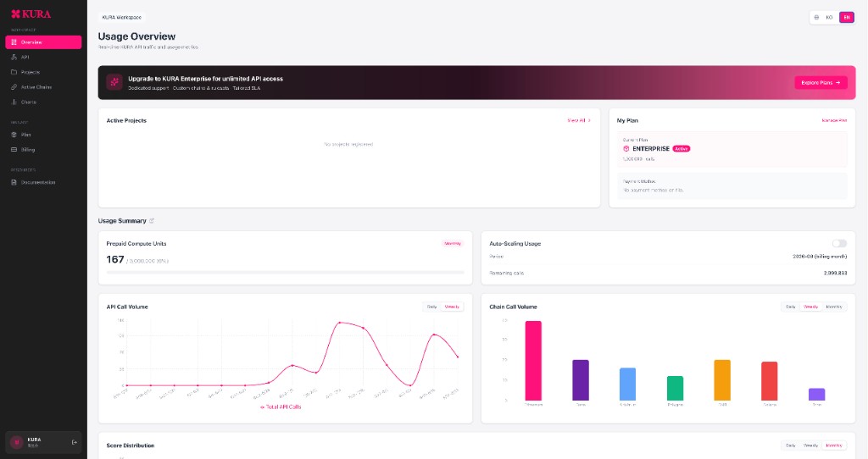The image size is (868, 459).
Task: Open the Charts bar icon
Action: [14, 102]
